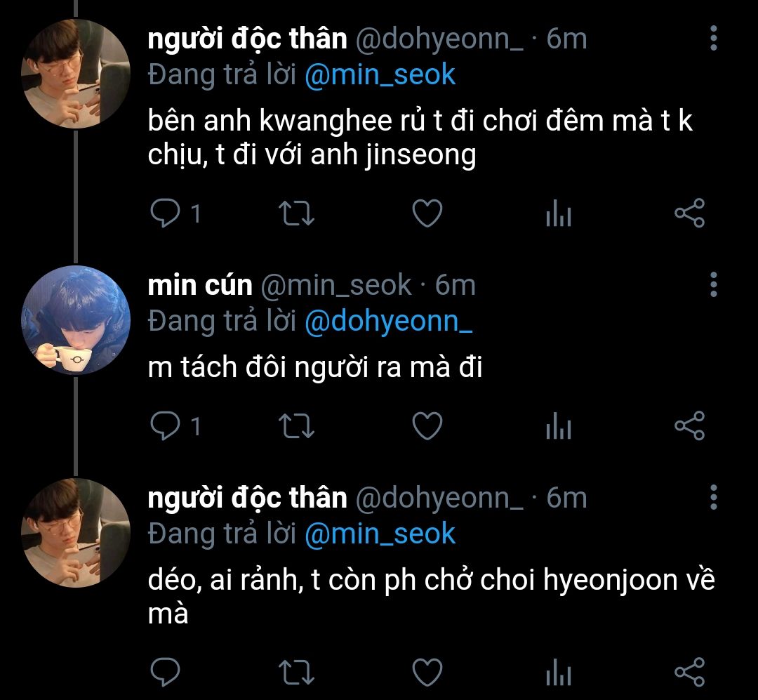Open @dohyeonn_ mention in min cún's reply
The image size is (758, 700).
(389, 321)
